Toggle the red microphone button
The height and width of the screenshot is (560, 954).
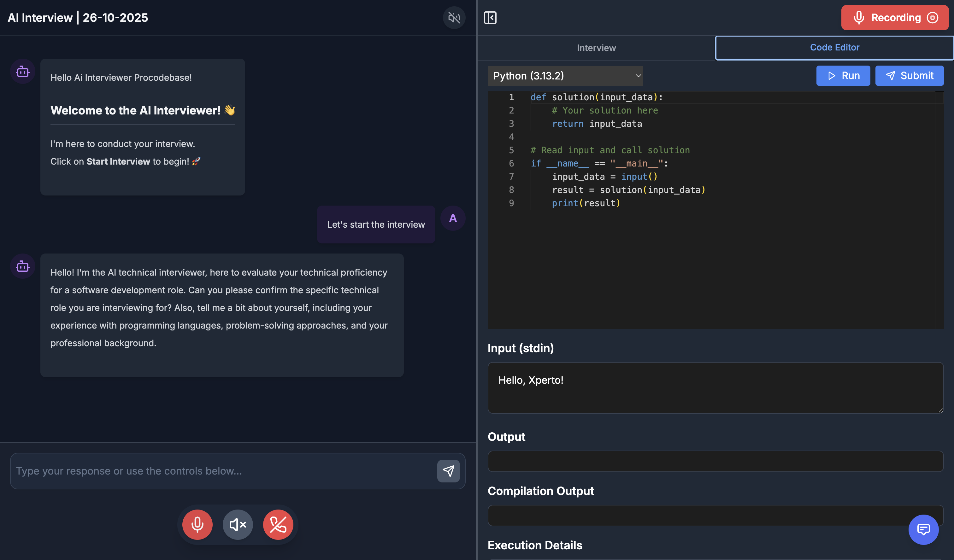pos(197,525)
